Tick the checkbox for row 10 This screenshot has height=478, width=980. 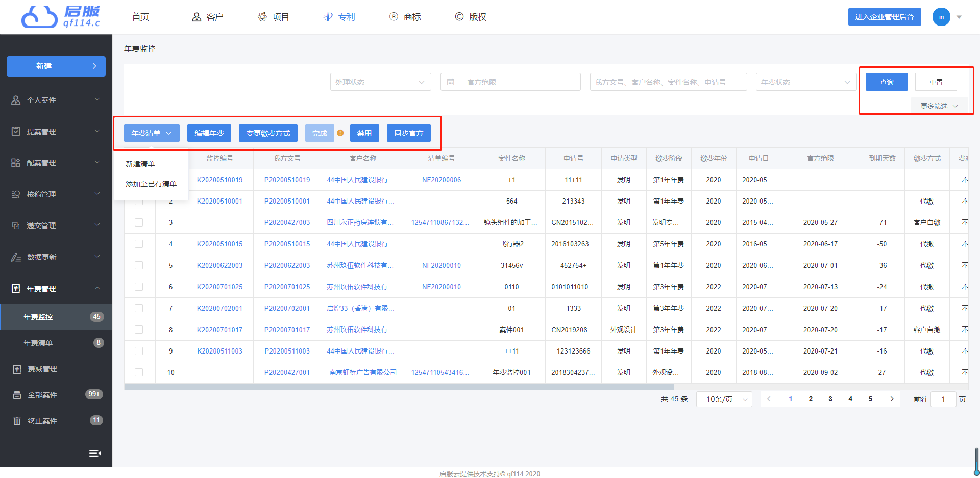coord(139,372)
